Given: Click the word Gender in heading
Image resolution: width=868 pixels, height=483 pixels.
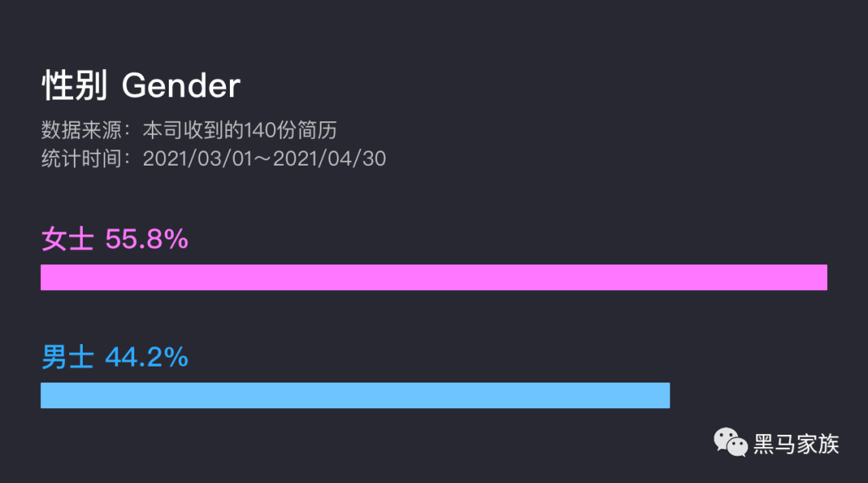Looking at the screenshot, I should pyautogui.click(x=181, y=86).
